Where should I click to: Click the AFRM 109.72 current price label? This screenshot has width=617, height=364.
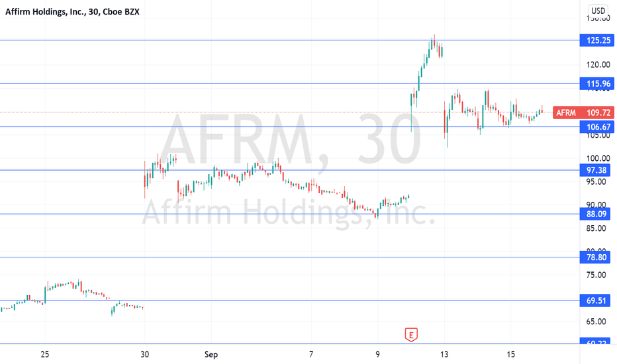[x=583, y=113]
